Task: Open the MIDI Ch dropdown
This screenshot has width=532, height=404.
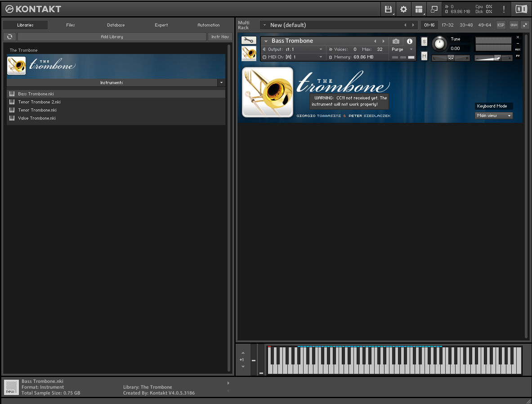Action: point(321,57)
